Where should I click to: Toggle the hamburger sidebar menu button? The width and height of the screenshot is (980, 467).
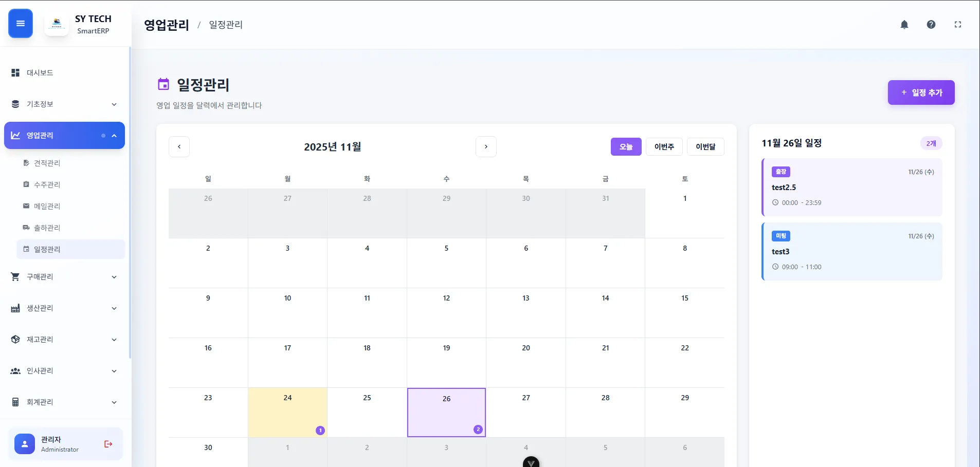pyautogui.click(x=21, y=24)
